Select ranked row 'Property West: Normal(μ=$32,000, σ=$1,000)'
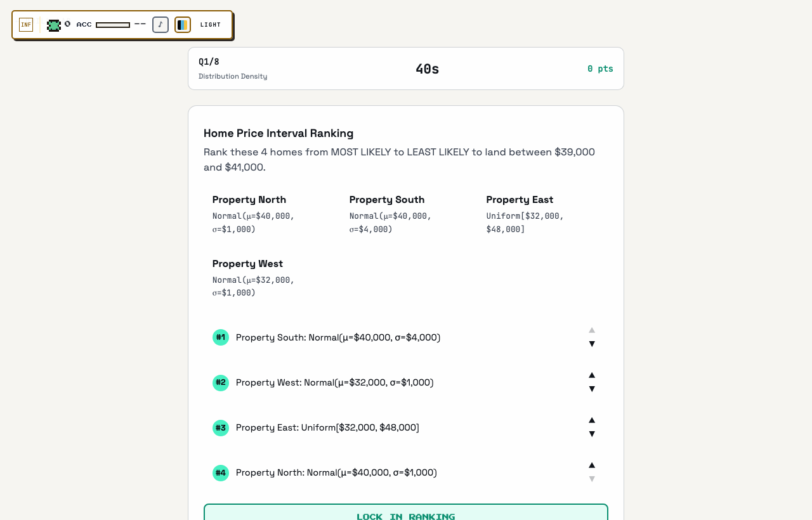 406,382
